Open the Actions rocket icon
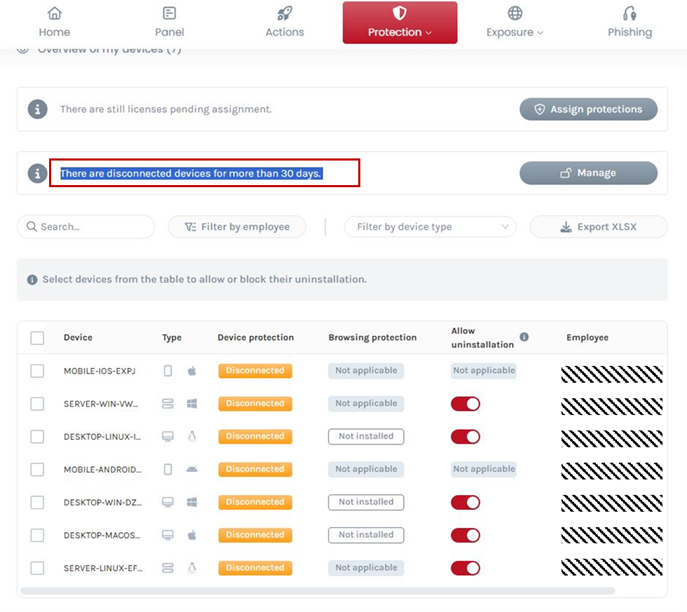The image size is (687, 612). pos(284,14)
